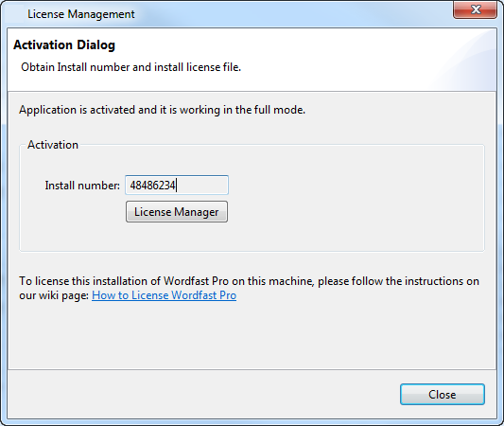Click the application is activated status message
This screenshot has height=426, width=504.
(162, 110)
